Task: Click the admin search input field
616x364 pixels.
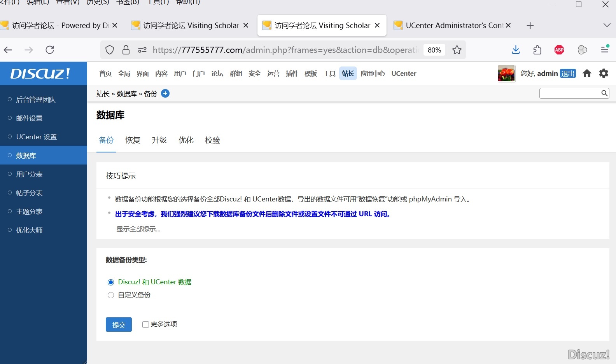Action: 570,93
